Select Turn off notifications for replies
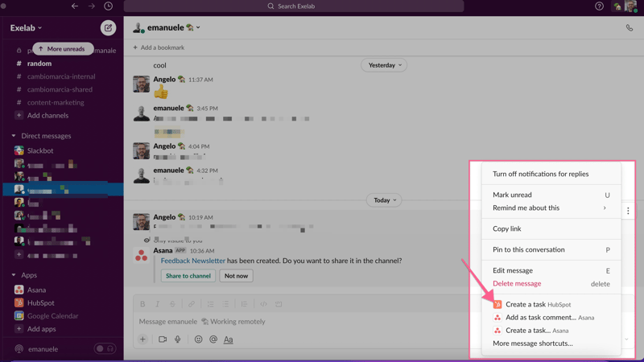 (551, 174)
